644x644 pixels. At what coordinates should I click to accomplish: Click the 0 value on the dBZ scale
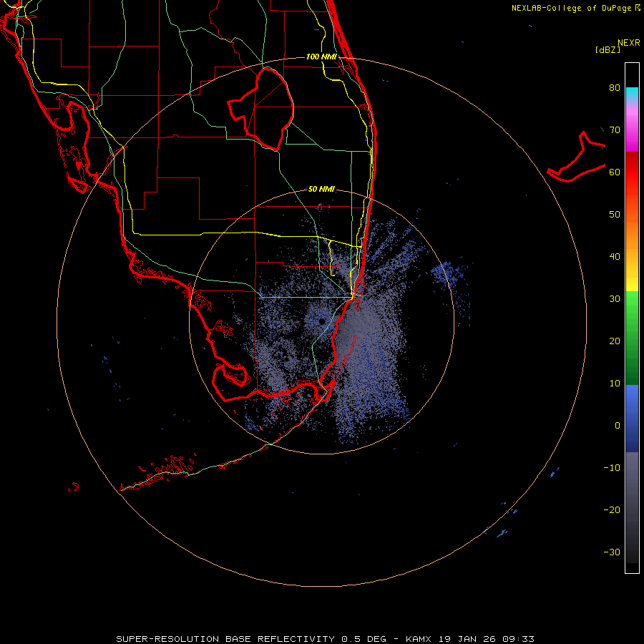618,426
